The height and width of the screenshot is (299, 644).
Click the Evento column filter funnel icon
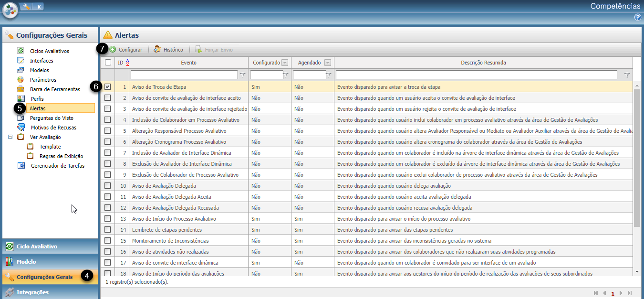tap(242, 75)
